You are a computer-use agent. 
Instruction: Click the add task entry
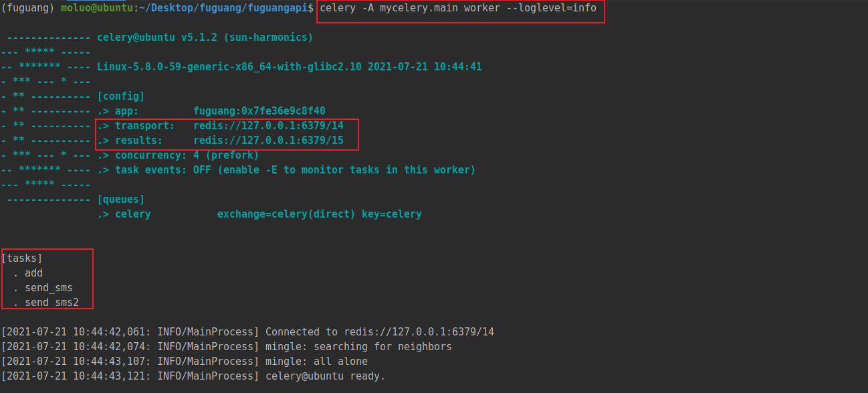pos(33,273)
